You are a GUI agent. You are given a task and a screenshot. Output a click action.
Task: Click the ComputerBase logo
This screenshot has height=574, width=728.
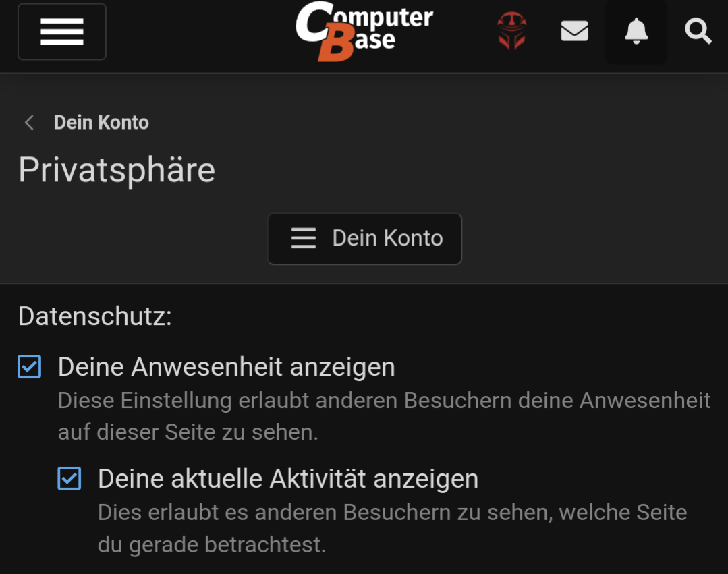click(364, 30)
